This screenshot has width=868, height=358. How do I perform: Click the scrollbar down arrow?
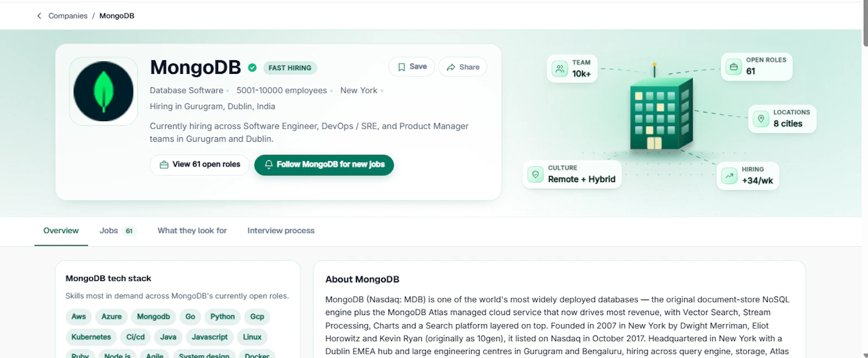(x=865, y=355)
